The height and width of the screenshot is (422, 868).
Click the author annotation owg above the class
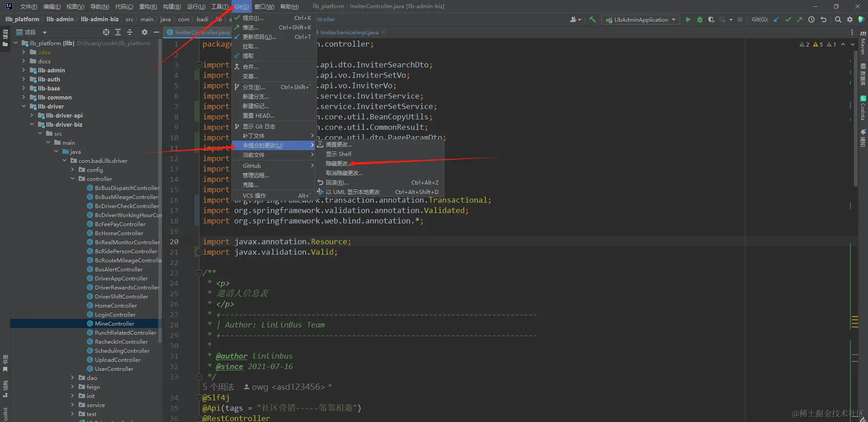288,387
